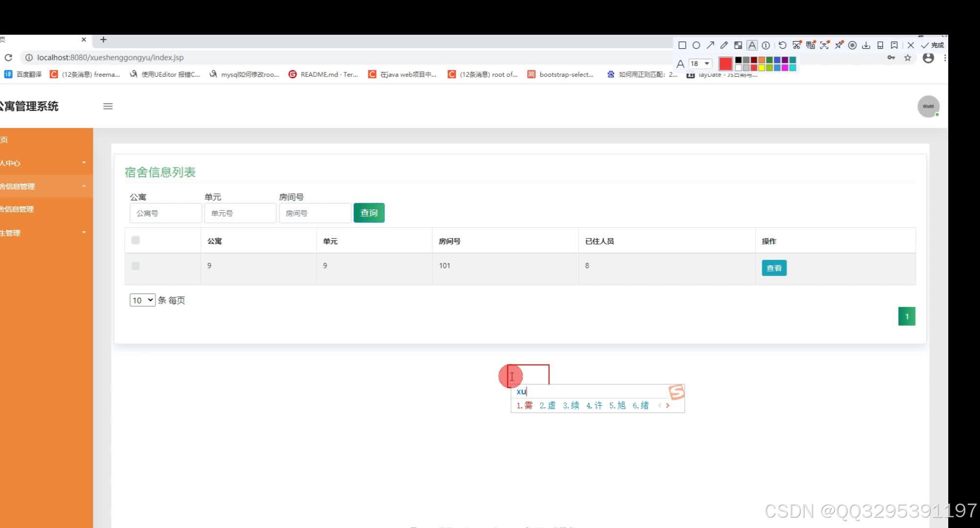Reload the page
The height and width of the screenshot is (528, 980).
click(x=8, y=58)
